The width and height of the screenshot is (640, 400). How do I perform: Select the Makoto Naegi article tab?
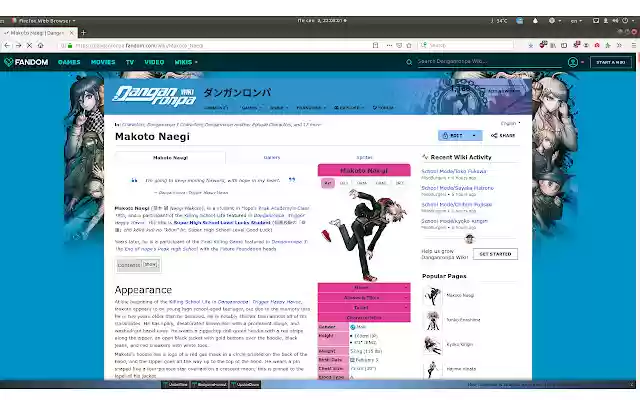pos(170,158)
